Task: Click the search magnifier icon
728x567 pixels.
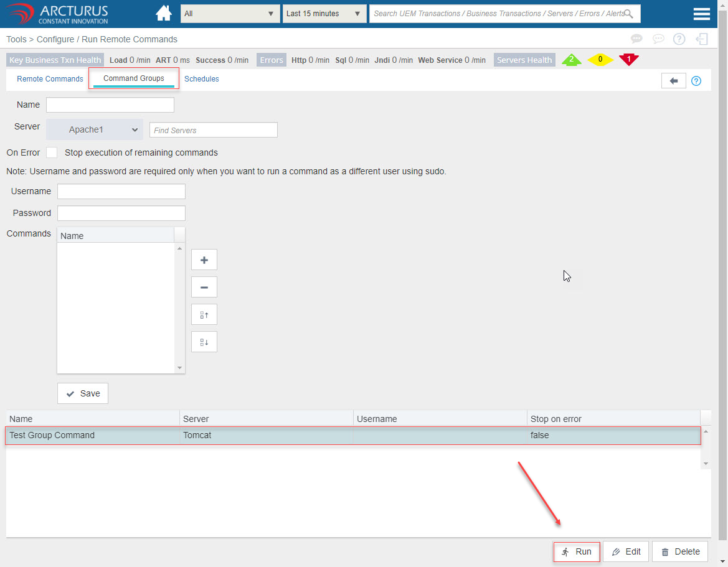Action: 628,14
